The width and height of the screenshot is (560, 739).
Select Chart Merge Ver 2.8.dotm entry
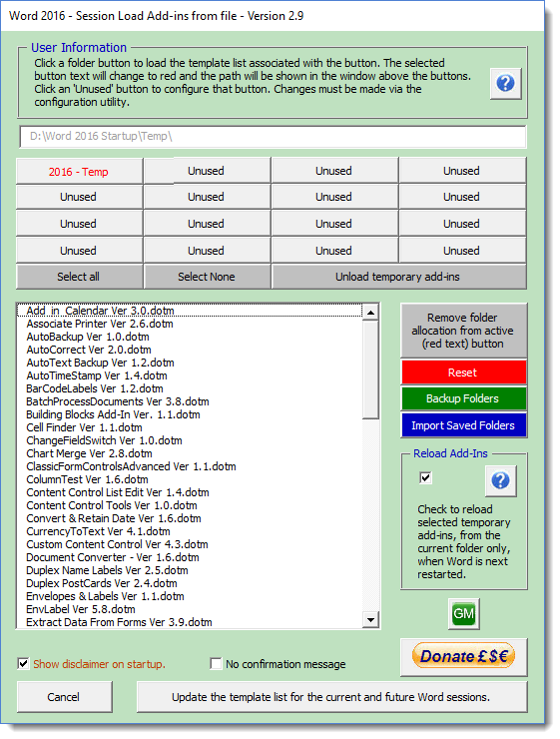tap(89, 453)
